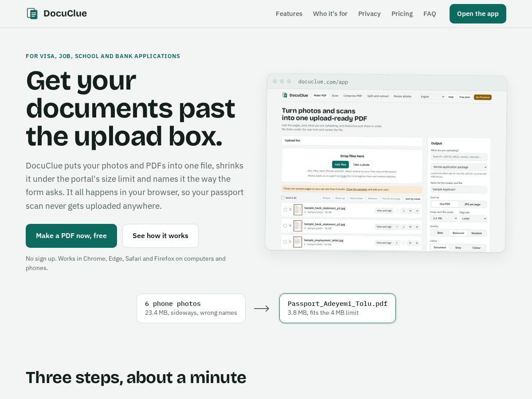Image resolution: width=532 pixels, height=399 pixels.
Task: Remove Sample_bank_statement_p1.jpg with the x icon
Action: 417,211
